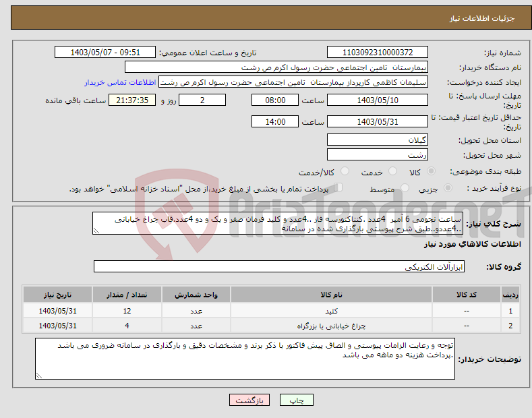Toggle the اسناد خزانه اسلامی payment checkbox
This screenshot has height=418, width=532.
pyautogui.click(x=338, y=187)
